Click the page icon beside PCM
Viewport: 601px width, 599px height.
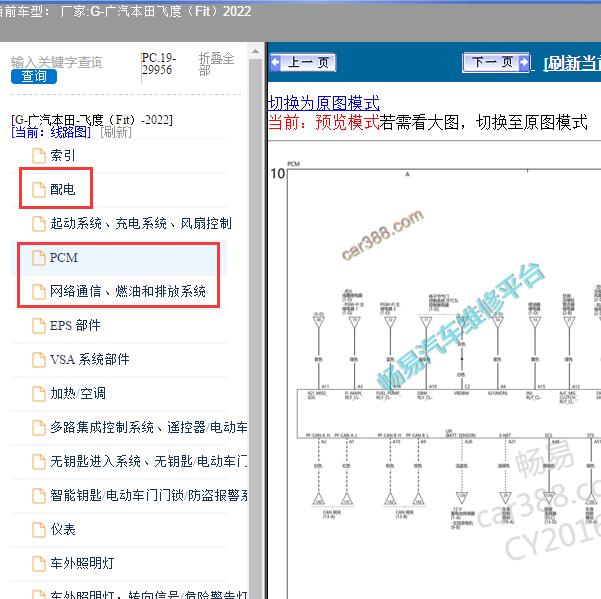[x=39, y=258]
